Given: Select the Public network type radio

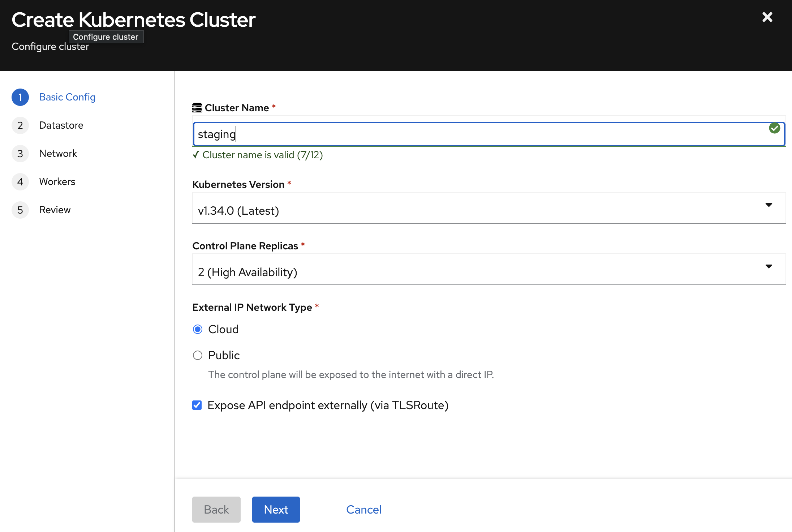Looking at the screenshot, I should pyautogui.click(x=198, y=355).
